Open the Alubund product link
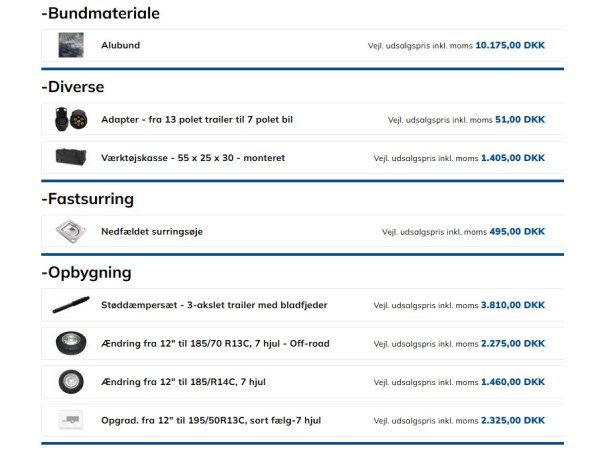 click(x=121, y=45)
